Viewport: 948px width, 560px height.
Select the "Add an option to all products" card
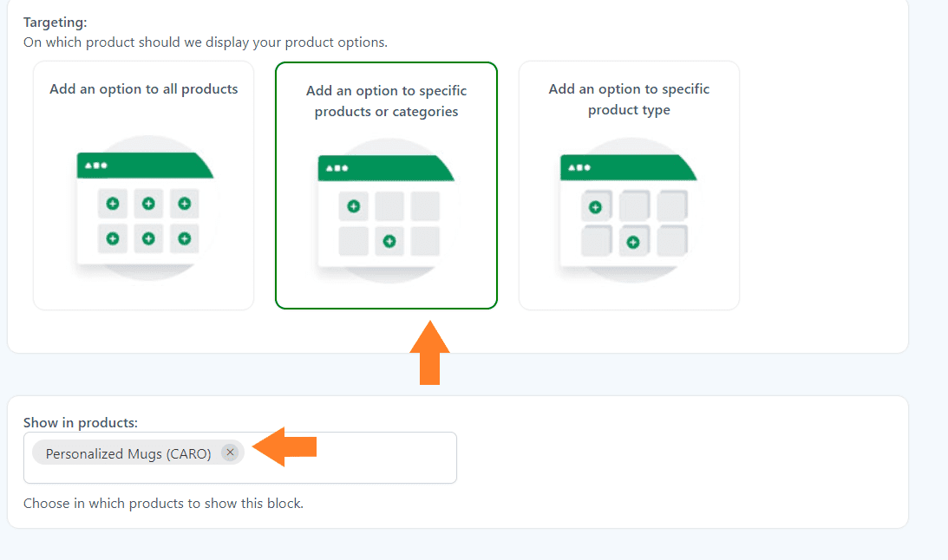click(143, 186)
